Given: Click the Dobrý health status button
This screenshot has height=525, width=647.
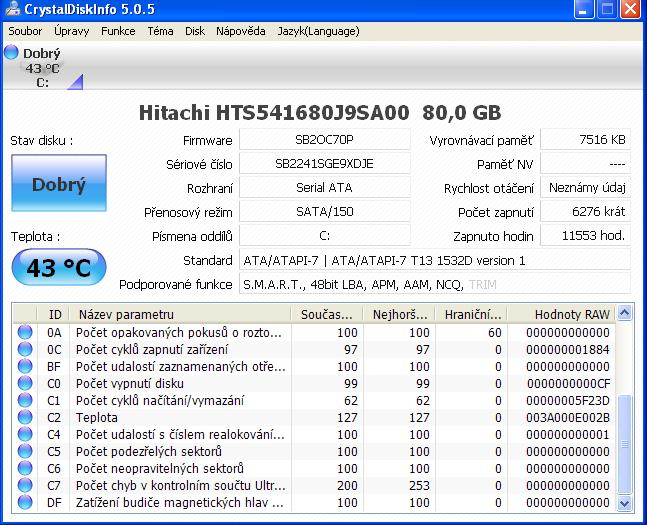Looking at the screenshot, I should (x=58, y=185).
